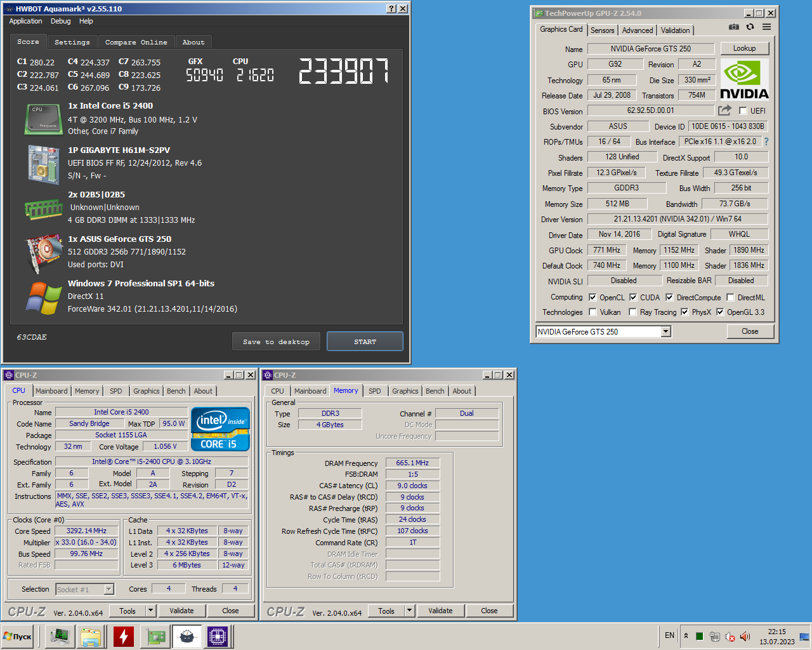Click Validate in left CPU-Z window
Viewport: 812px width, 650px height.
[181, 611]
